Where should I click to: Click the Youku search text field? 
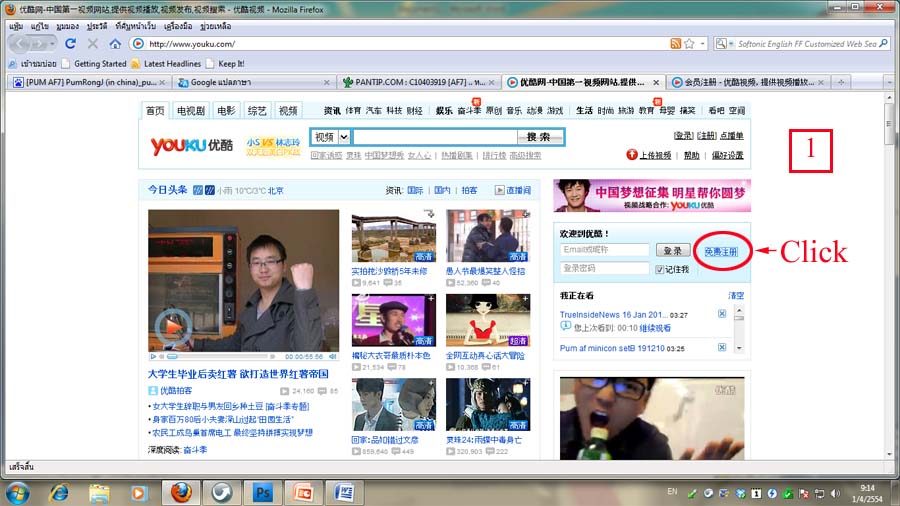435,137
